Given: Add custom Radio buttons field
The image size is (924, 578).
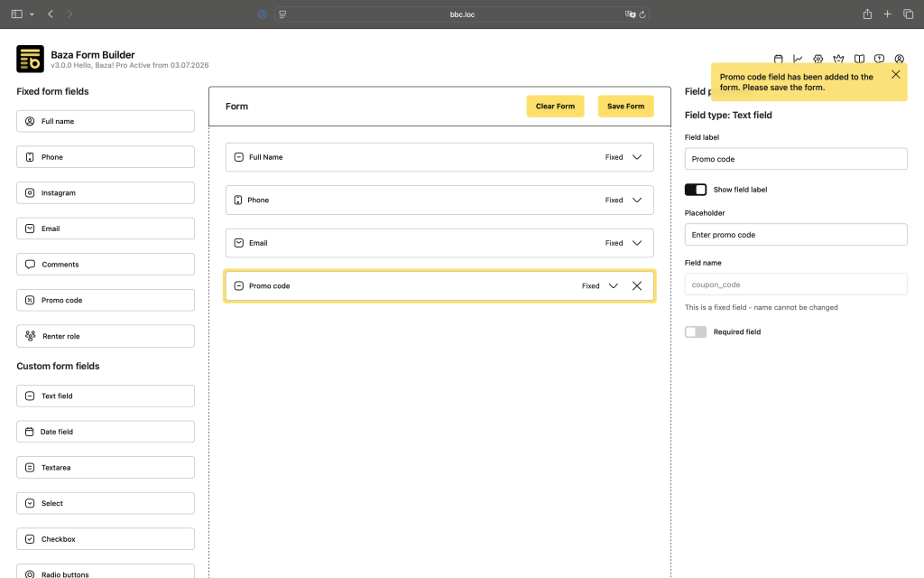Looking at the screenshot, I should coord(106,572).
